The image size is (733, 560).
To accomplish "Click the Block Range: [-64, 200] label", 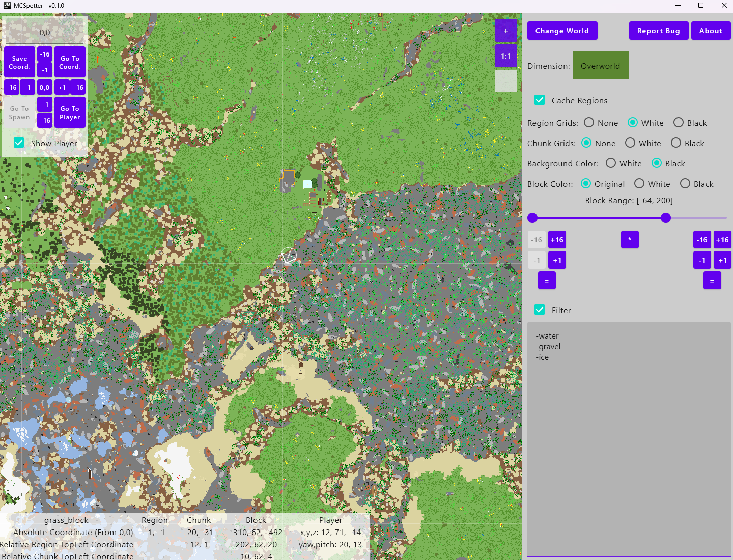I will (x=629, y=200).
